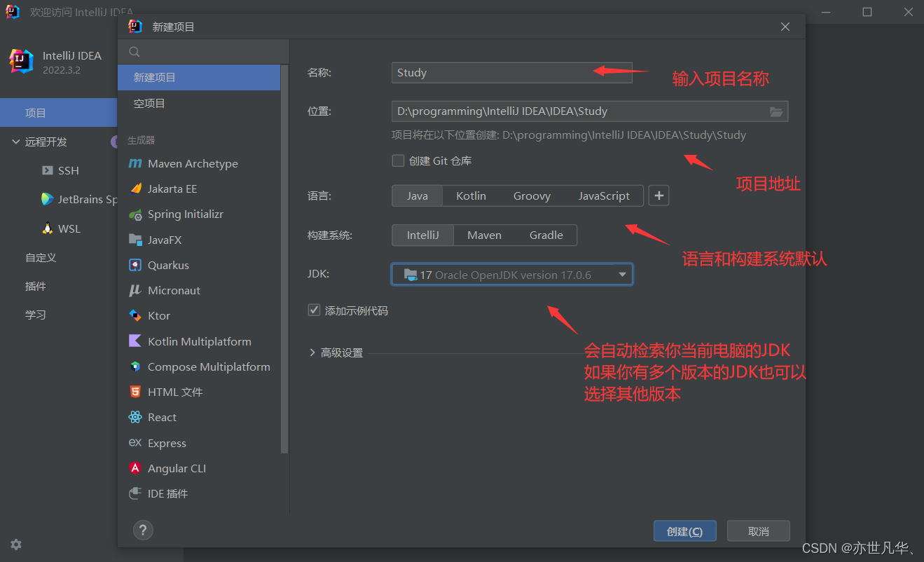Click the Spring Initializr leaf icon
Image resolution: width=924 pixels, height=562 pixels.
coord(135,214)
